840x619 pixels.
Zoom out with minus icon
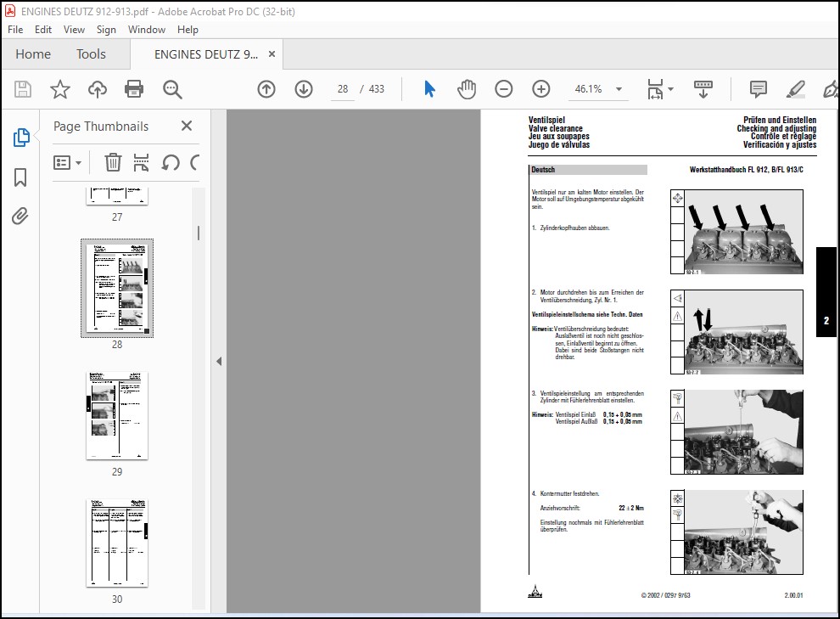[503, 89]
